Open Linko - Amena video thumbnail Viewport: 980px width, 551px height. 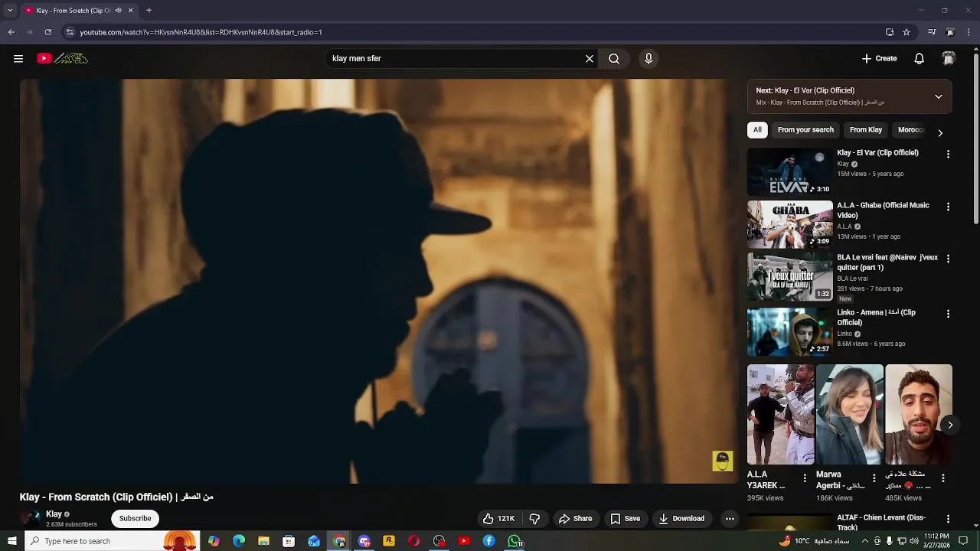click(x=789, y=332)
